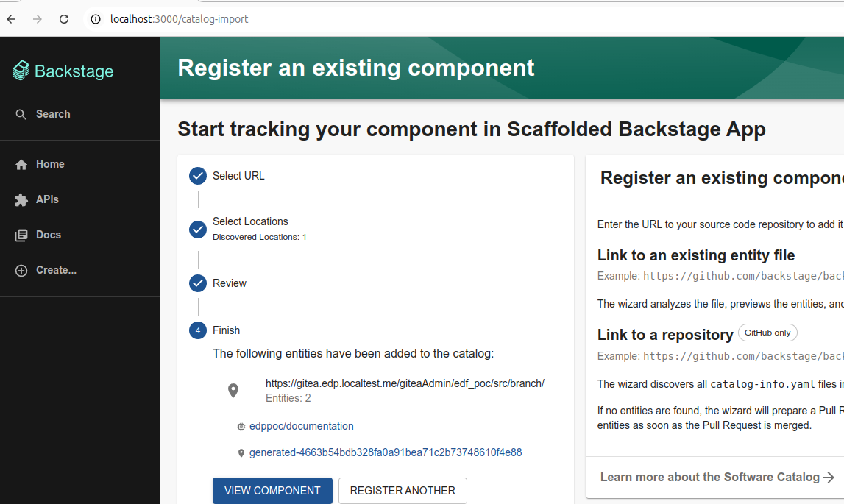Viewport: 844px width, 504px height.
Task: Open Docs library icon in sidebar
Action: click(21, 235)
